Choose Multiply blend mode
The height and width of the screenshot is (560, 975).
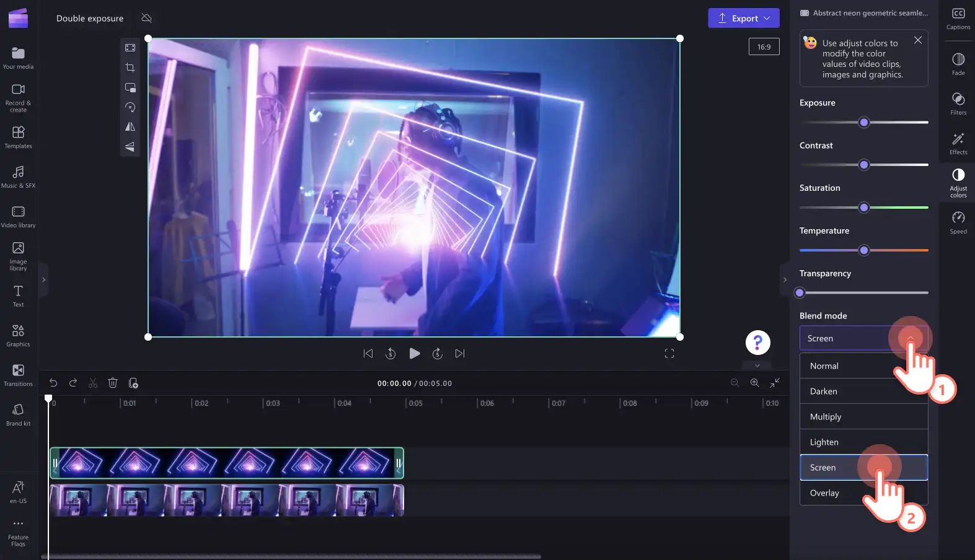pyautogui.click(x=864, y=417)
